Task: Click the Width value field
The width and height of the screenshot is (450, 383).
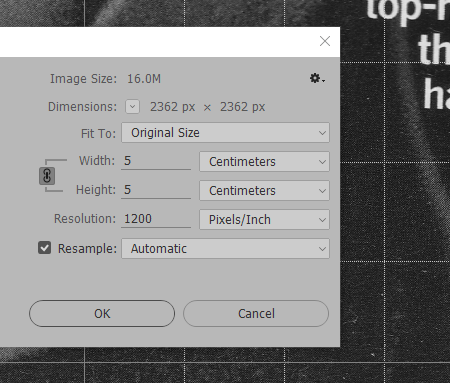Action: [156, 161]
